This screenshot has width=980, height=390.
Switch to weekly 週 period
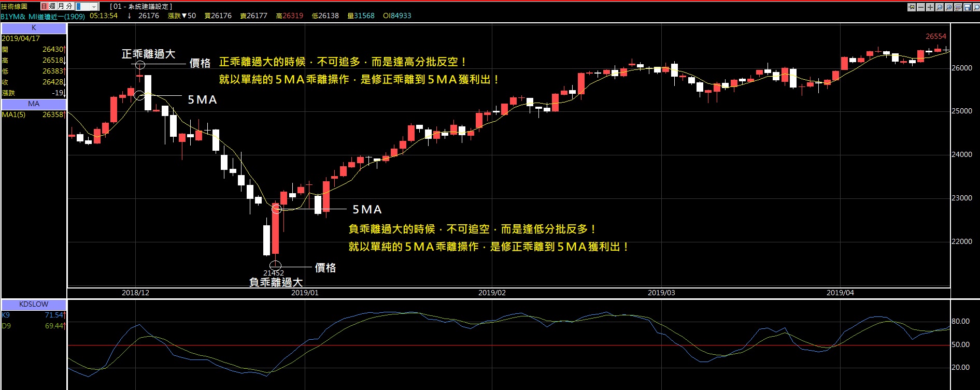52,6
